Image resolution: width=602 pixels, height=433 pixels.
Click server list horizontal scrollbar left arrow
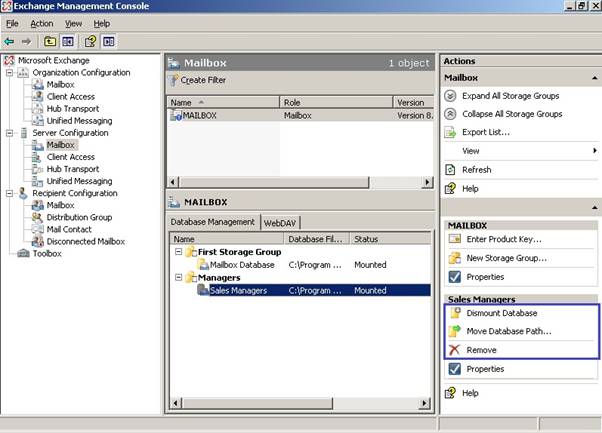point(173,182)
